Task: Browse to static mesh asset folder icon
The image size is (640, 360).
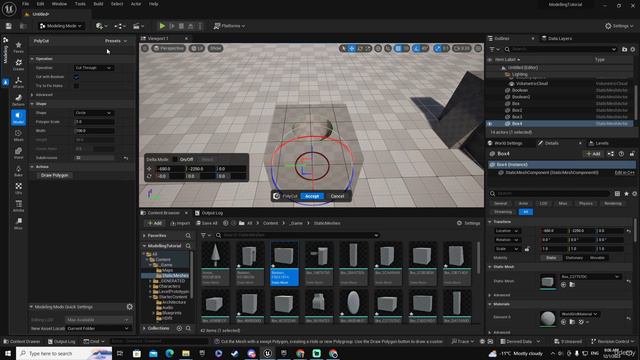Action: tap(572, 284)
